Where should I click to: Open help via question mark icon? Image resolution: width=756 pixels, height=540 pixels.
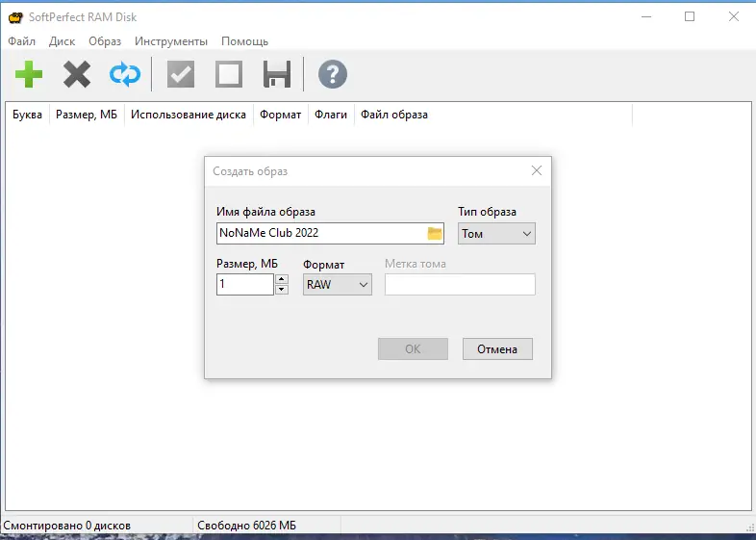coord(333,74)
